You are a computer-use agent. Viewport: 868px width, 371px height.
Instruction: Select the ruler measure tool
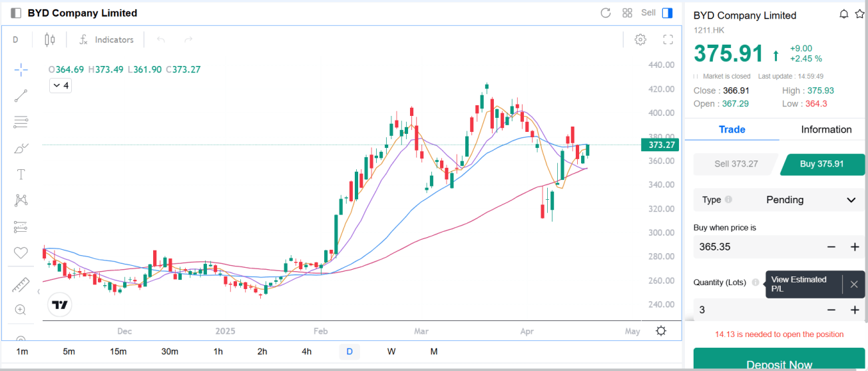(x=21, y=285)
